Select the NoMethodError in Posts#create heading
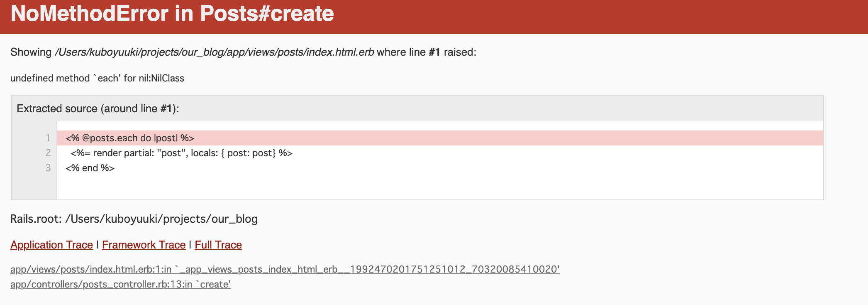The width and height of the screenshot is (868, 305). click(173, 14)
